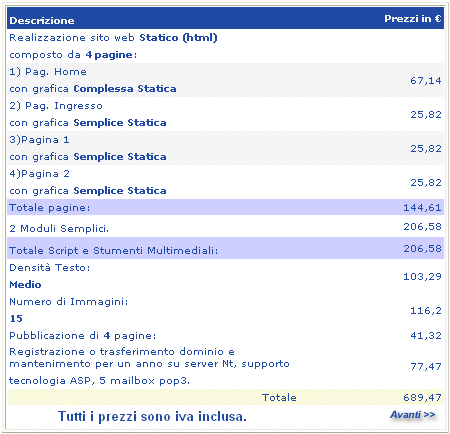Click Pubblicazione di 4 pagine text
The height and width of the screenshot is (434, 450).
(83, 336)
